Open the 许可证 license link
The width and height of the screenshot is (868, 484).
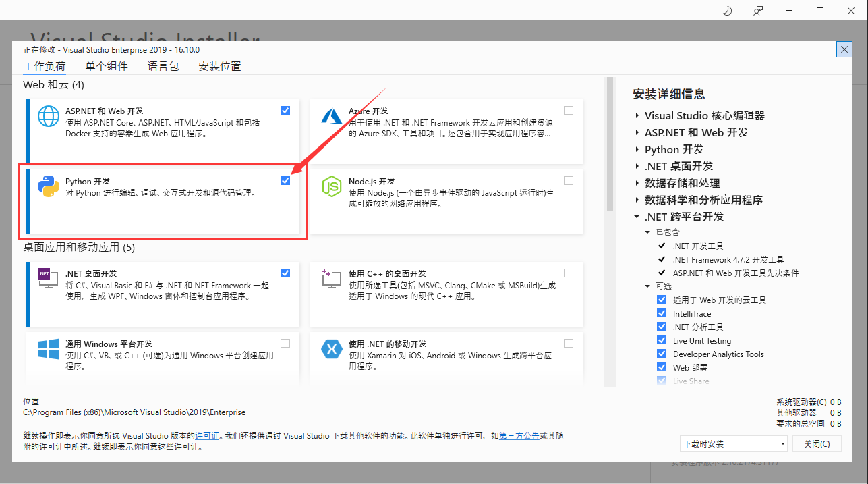tap(207, 436)
